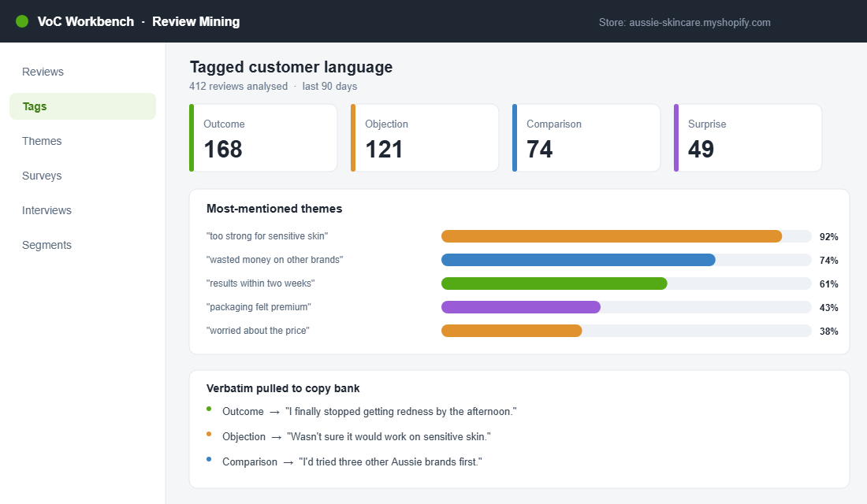Click the green status dot logo
867x504 pixels.
pos(22,21)
